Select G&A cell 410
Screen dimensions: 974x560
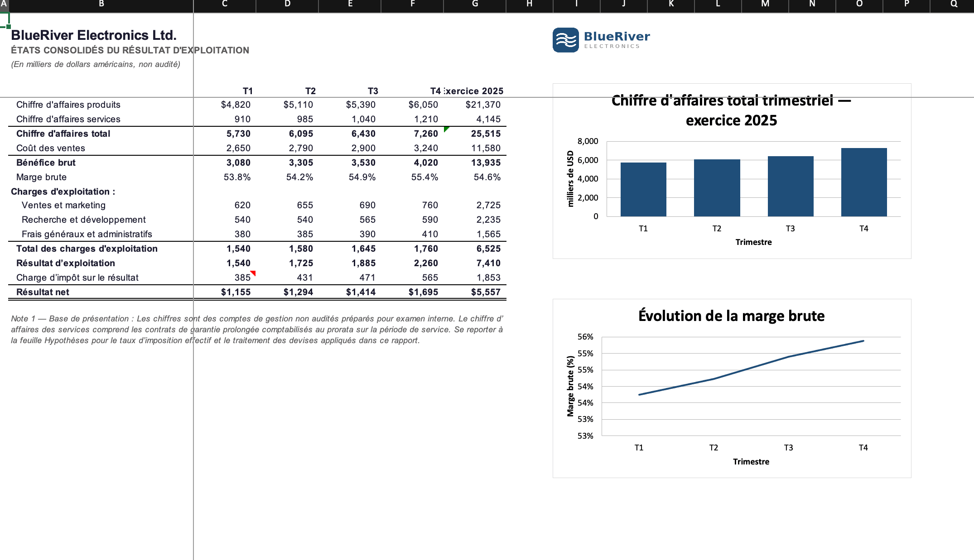coord(412,234)
